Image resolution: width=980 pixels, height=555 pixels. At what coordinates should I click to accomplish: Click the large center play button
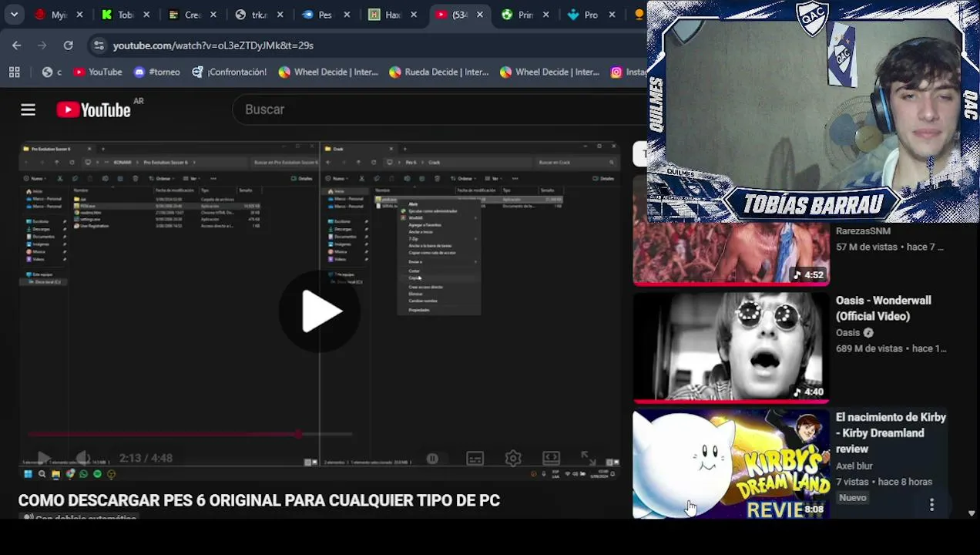[320, 311]
